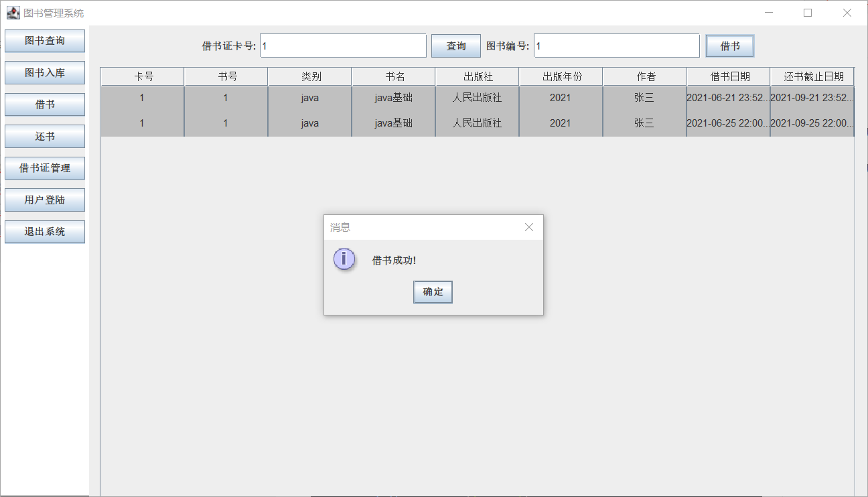This screenshot has height=497, width=868.
Task: Open 图书查询 from the sidebar
Action: tap(44, 41)
